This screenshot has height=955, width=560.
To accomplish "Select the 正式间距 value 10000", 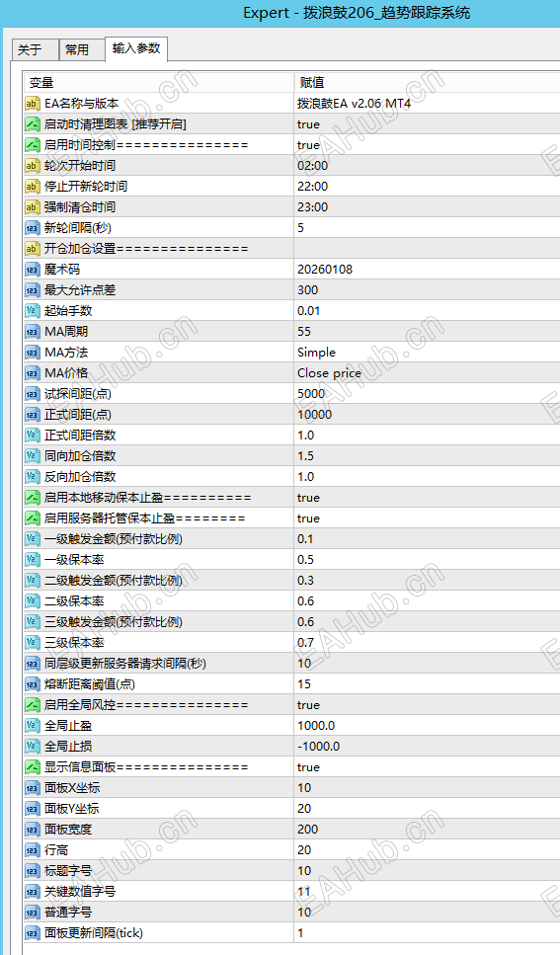I will pyautogui.click(x=314, y=415).
